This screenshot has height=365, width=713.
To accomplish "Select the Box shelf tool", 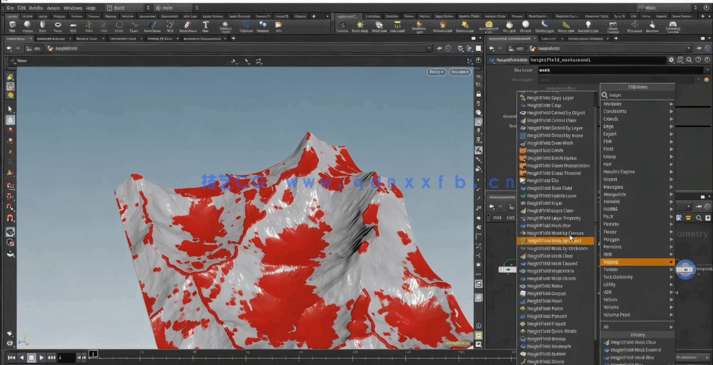I will coord(12,26).
